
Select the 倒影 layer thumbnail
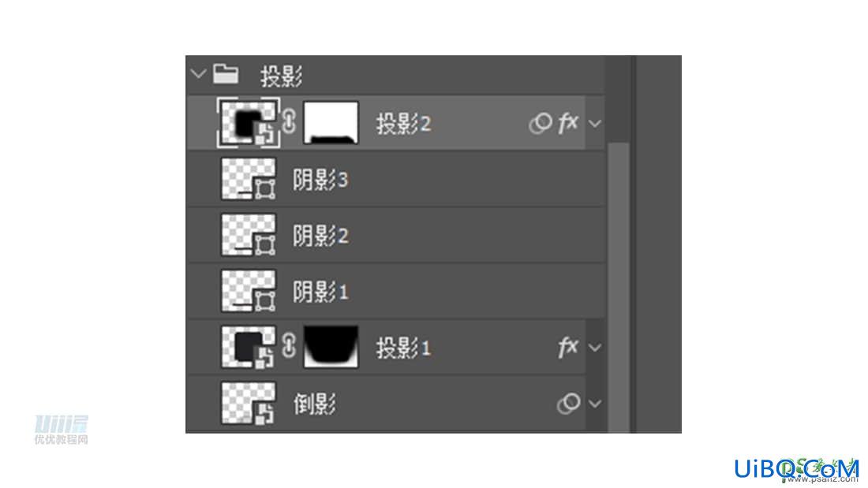coord(248,404)
